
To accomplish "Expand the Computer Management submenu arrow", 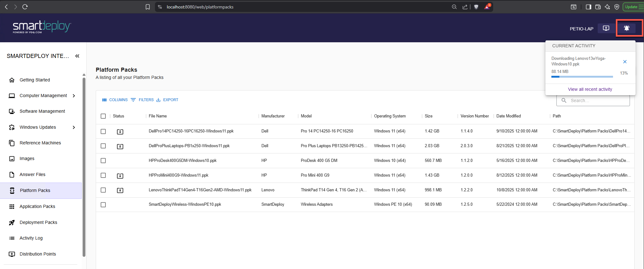I will [x=74, y=96].
